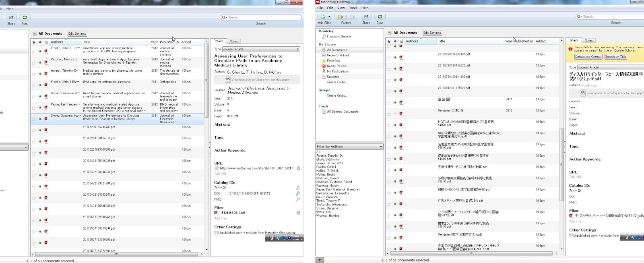644x263 pixels.
Task: Click Create Group... link in sidebar
Action: click(336, 95)
